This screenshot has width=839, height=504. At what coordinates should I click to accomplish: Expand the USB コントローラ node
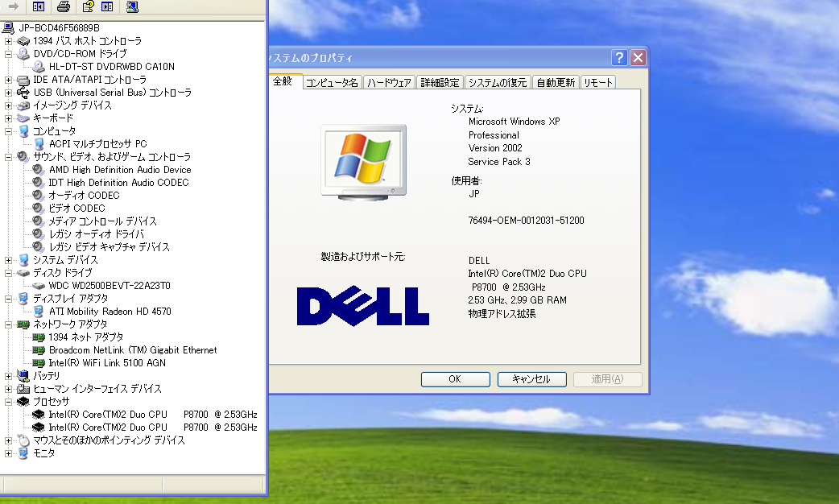[8, 93]
